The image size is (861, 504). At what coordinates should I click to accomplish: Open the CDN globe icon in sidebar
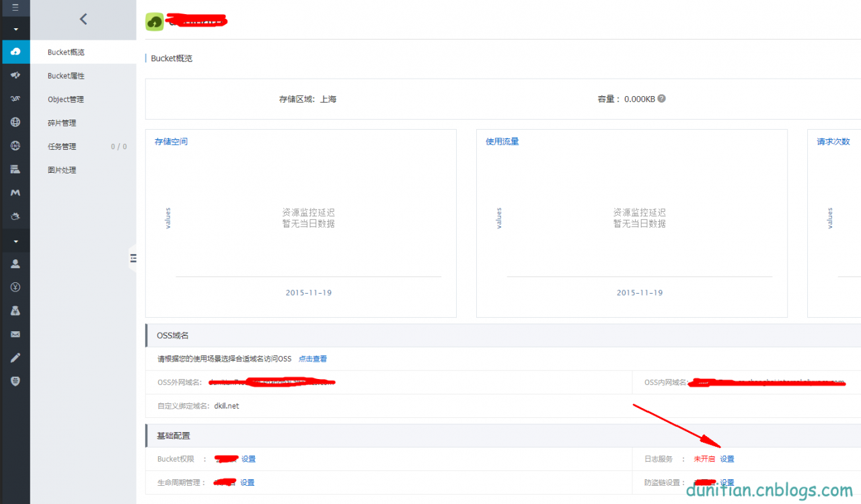(15, 122)
